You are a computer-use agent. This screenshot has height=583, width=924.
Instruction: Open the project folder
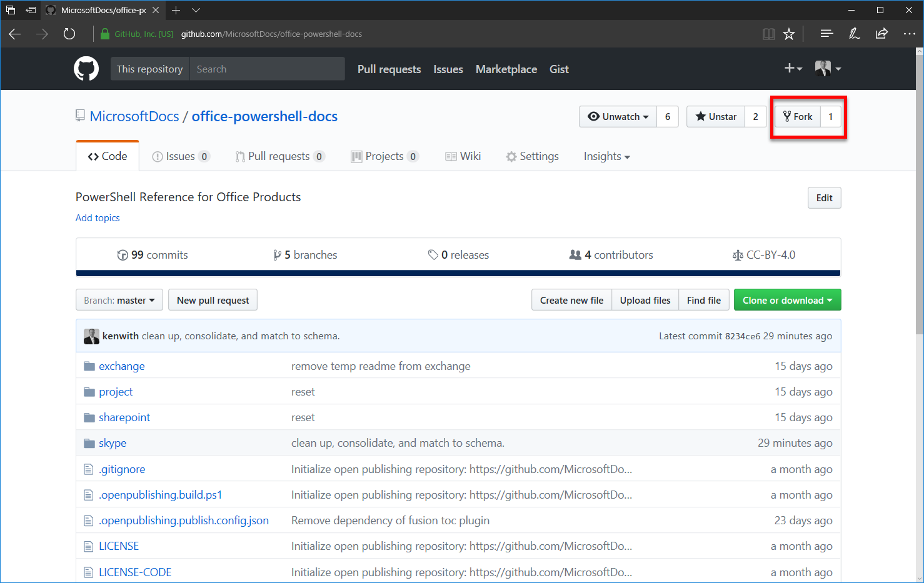pos(116,392)
